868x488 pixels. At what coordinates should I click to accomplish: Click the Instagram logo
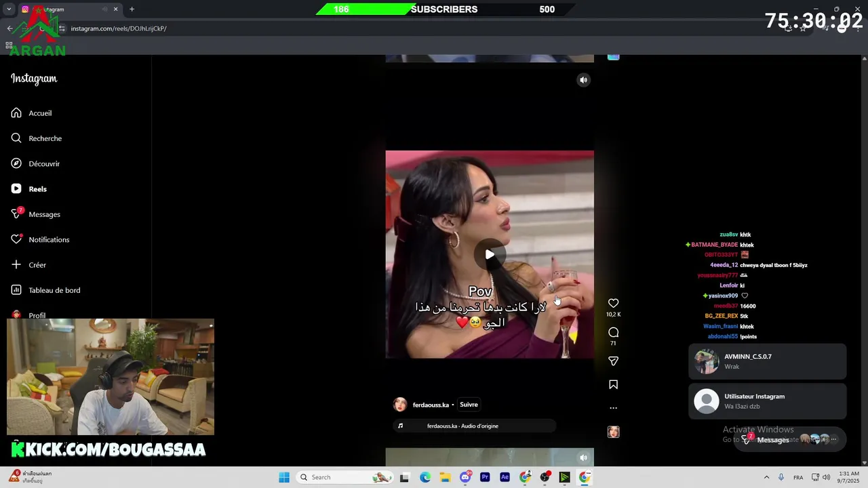[34, 79]
